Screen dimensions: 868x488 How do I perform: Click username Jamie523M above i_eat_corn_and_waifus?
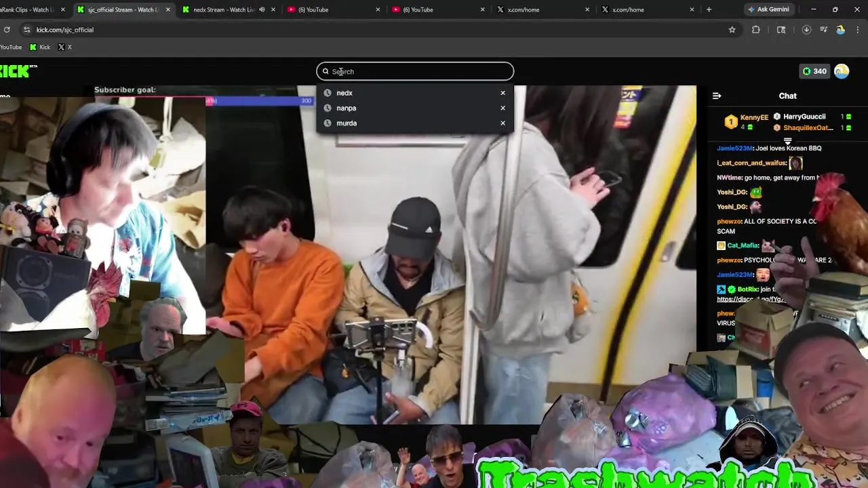coord(735,148)
